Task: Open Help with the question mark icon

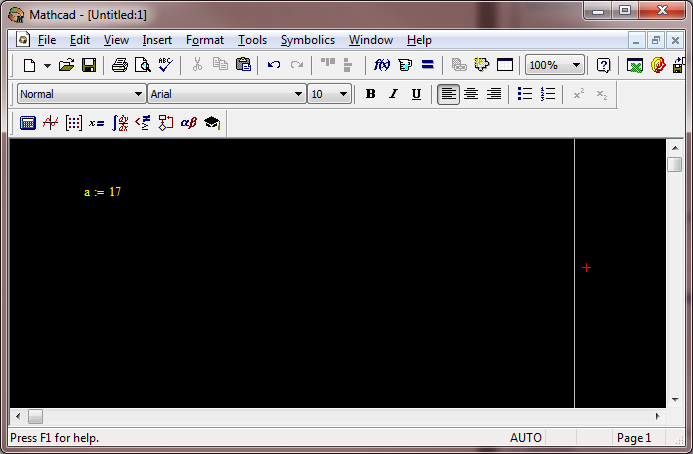Action: (603, 65)
